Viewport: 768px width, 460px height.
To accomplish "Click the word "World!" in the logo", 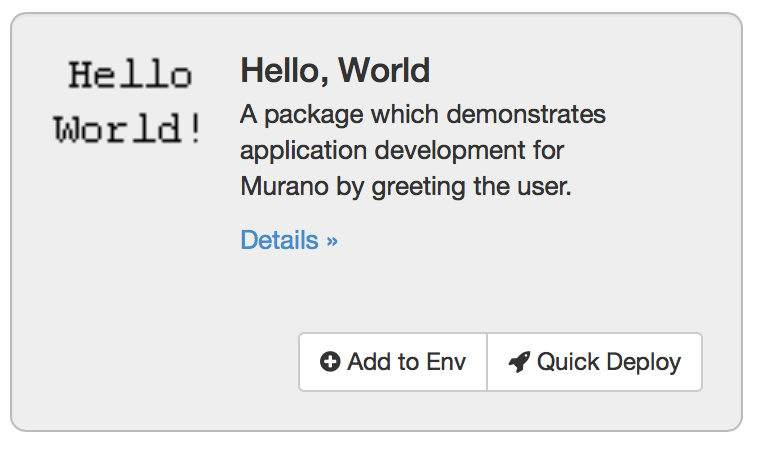I will point(129,129).
